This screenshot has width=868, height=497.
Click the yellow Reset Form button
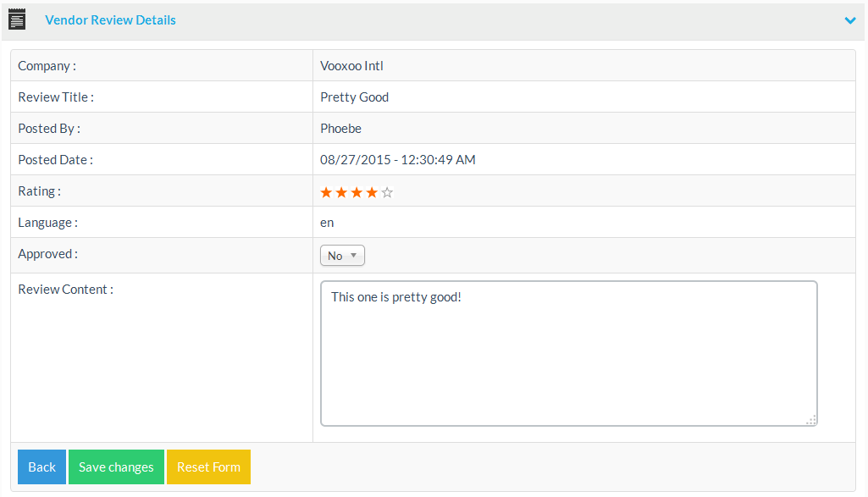[208, 467]
